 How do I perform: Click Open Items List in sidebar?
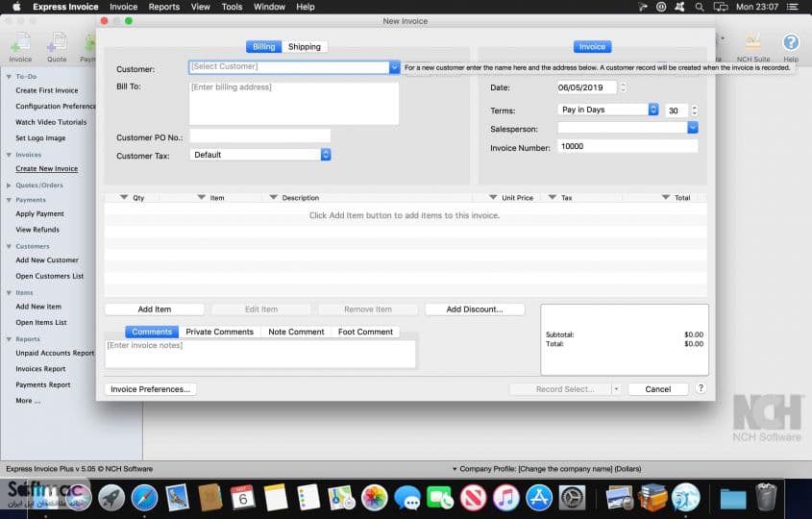click(x=41, y=322)
